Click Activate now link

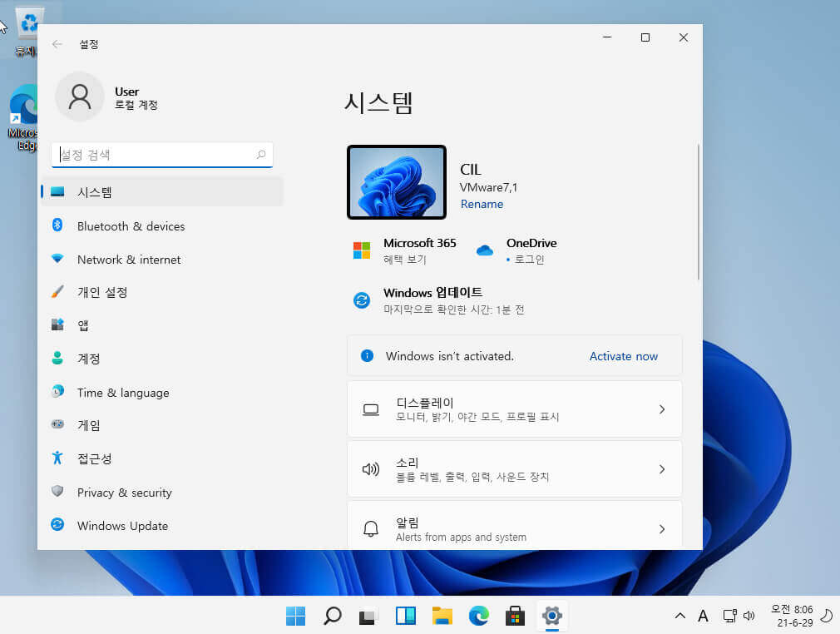pyautogui.click(x=624, y=356)
